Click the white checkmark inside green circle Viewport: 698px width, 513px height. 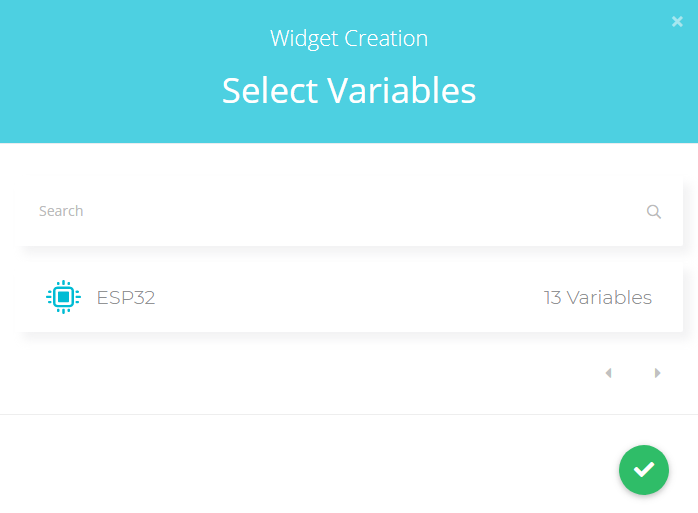coord(644,469)
